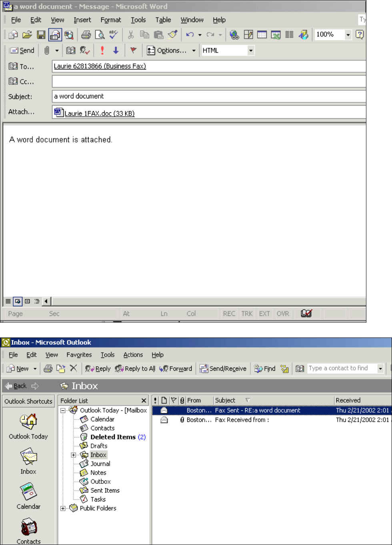Open the Window menu in Word
Screen dimensions: 392x545
pyautogui.click(x=192, y=20)
